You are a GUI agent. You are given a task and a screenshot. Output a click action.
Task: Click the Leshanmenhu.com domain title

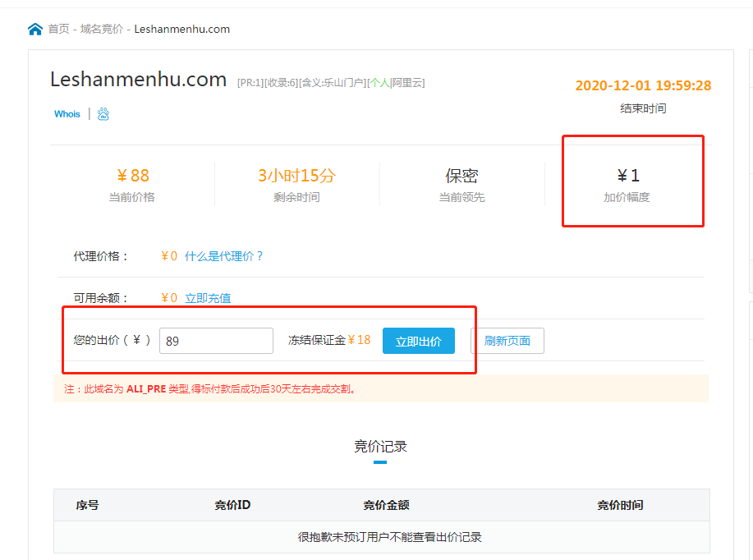tap(138, 80)
